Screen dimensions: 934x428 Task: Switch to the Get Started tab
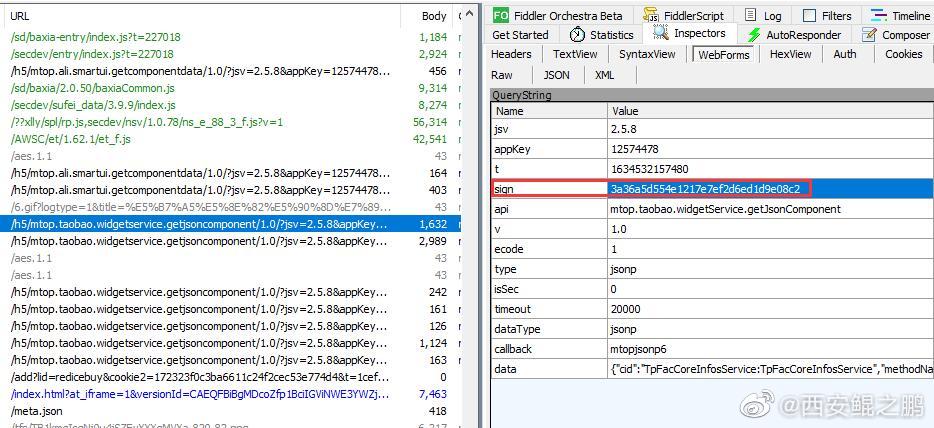pyautogui.click(x=521, y=35)
